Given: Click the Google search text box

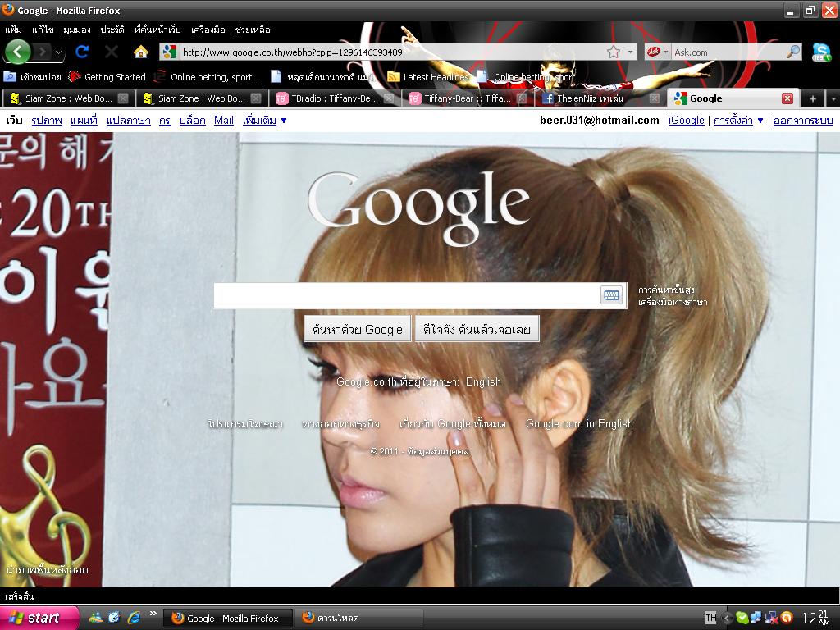Looking at the screenshot, I should (x=406, y=295).
